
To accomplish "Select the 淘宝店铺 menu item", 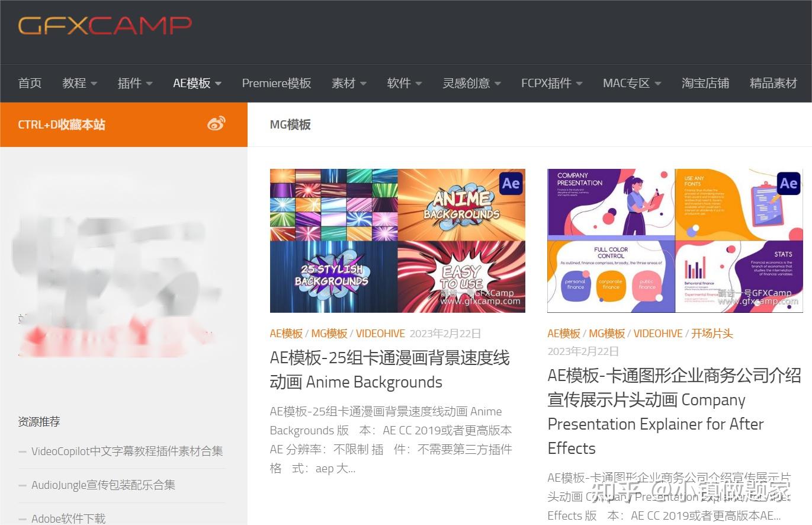I will (705, 83).
